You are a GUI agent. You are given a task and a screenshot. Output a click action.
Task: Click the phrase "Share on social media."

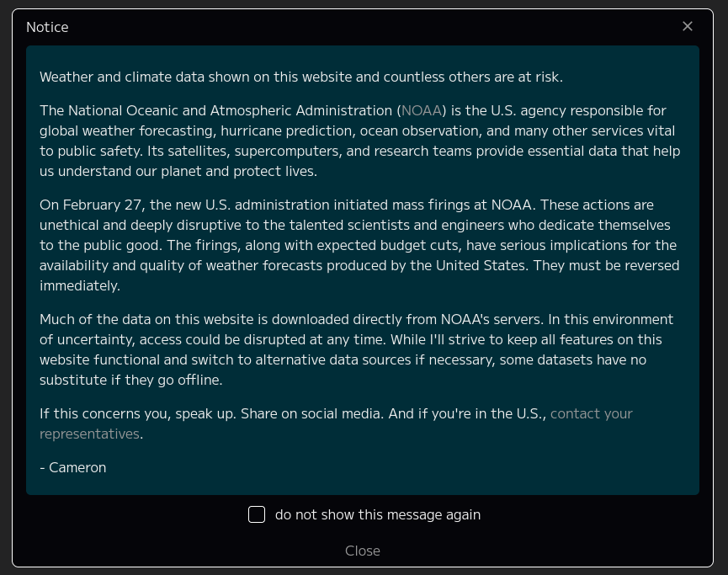(x=312, y=413)
